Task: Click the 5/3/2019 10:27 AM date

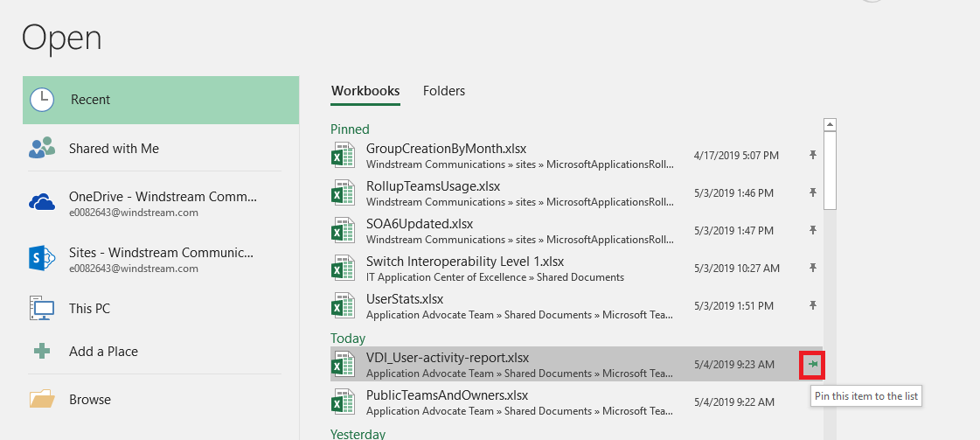Action: 737,269
